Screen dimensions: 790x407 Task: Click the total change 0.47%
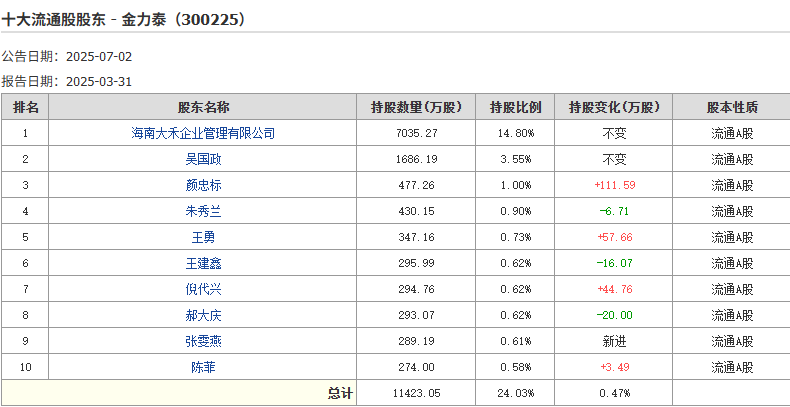coord(614,393)
